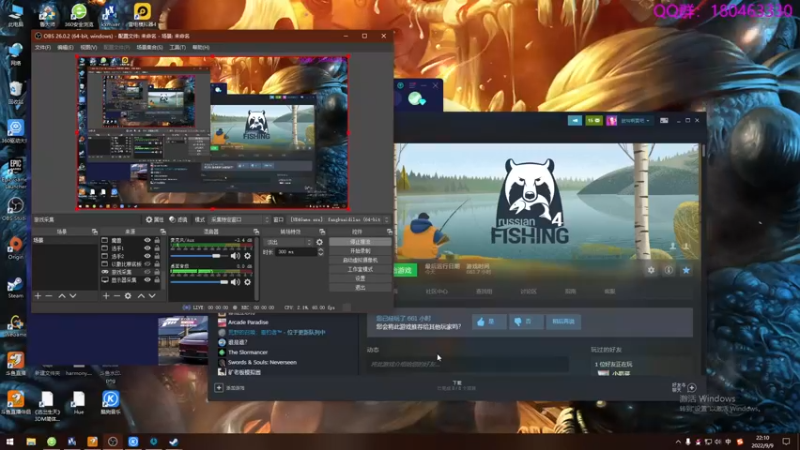Open the 文件(F) menu in OBS
The height and width of the screenshot is (450, 800).
point(43,47)
